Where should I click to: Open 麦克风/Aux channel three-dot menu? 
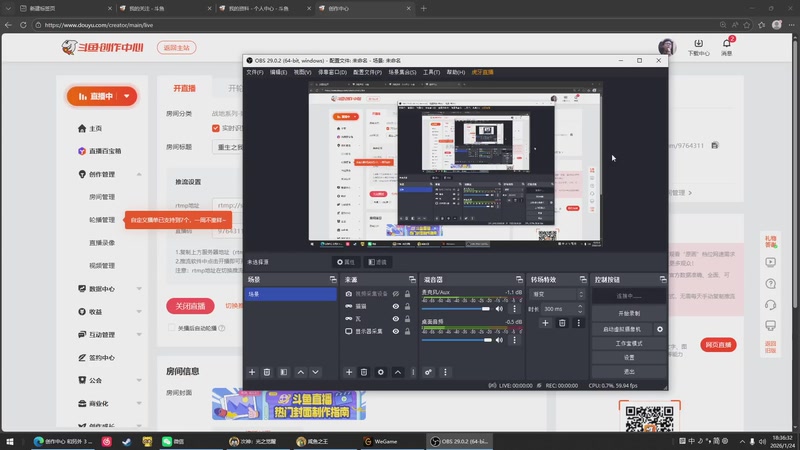tap(514, 309)
